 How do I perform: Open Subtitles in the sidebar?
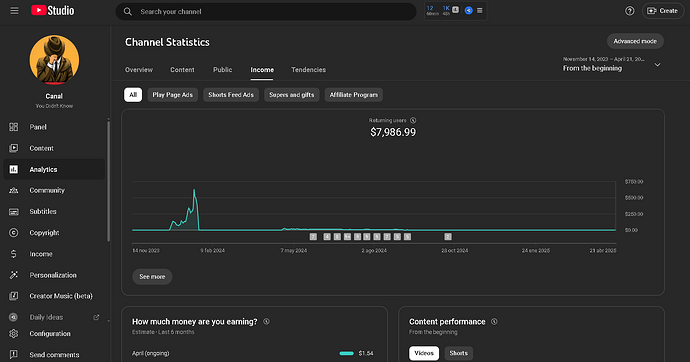54,212
